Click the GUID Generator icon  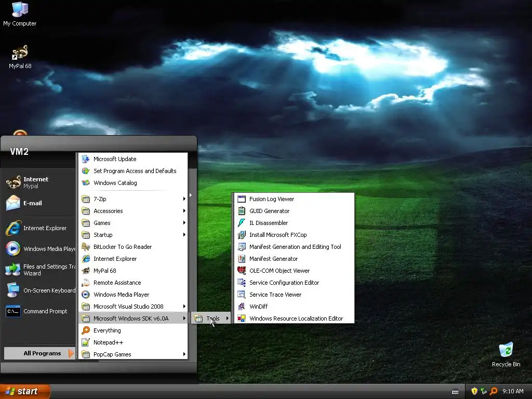(241, 211)
